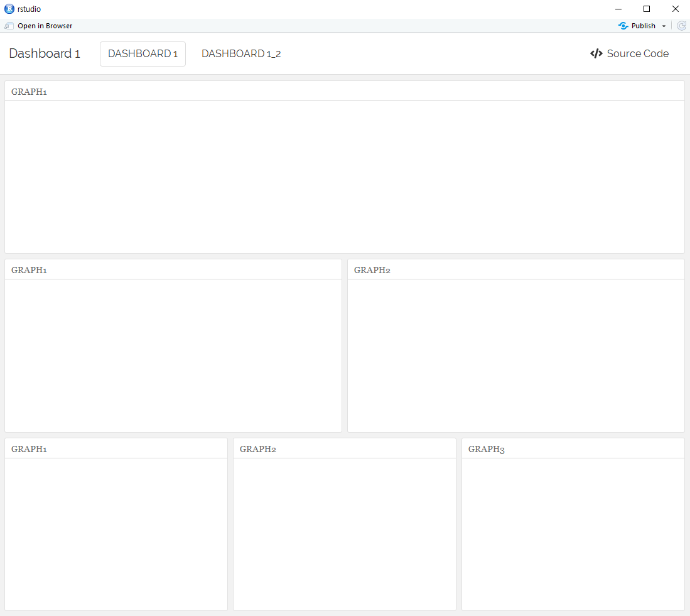The height and width of the screenshot is (616, 690).
Task: Click the Open in Browser icon
Action: tap(9, 25)
